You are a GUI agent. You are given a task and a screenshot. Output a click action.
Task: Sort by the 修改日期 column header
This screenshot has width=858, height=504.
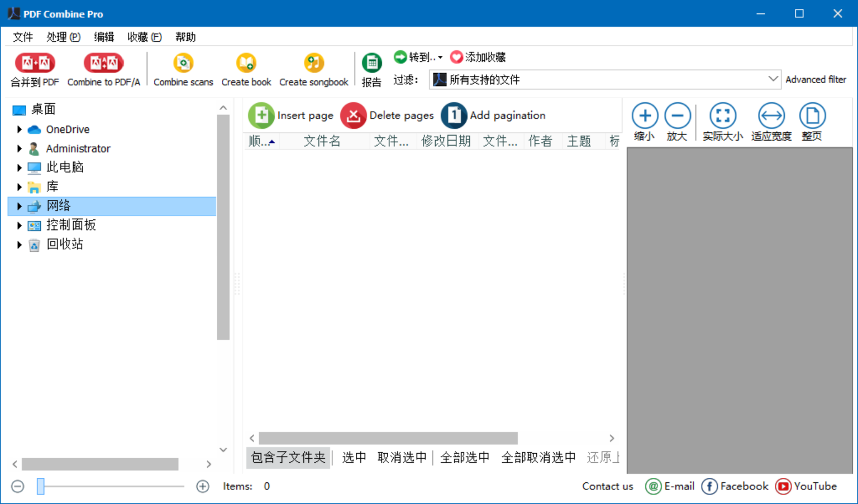click(x=446, y=141)
